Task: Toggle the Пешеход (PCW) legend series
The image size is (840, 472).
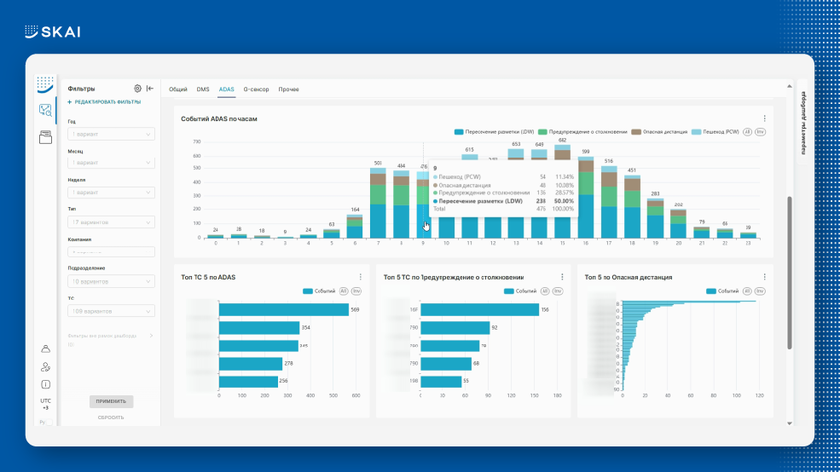Action: click(716, 132)
